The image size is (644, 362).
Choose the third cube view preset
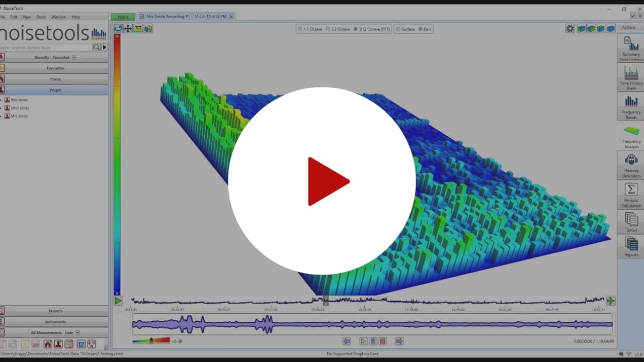601,29
